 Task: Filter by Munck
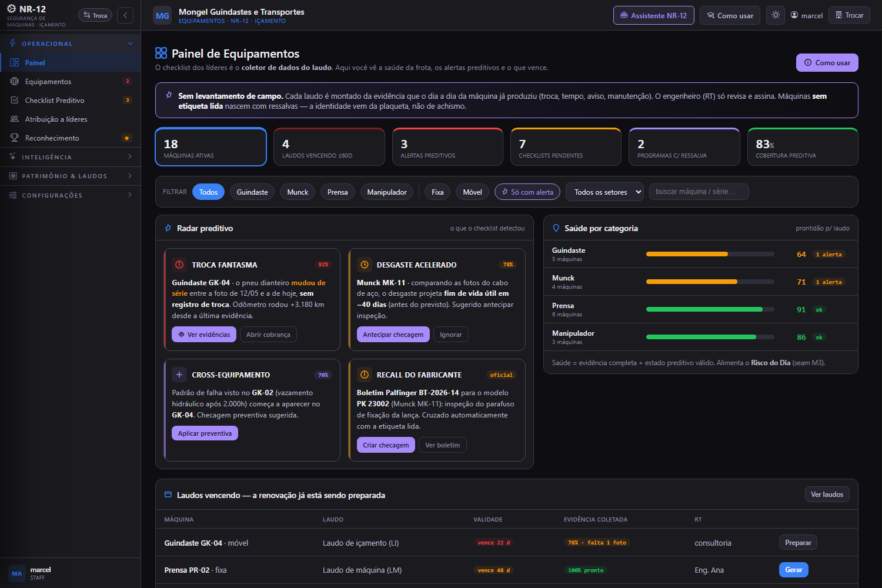click(298, 192)
